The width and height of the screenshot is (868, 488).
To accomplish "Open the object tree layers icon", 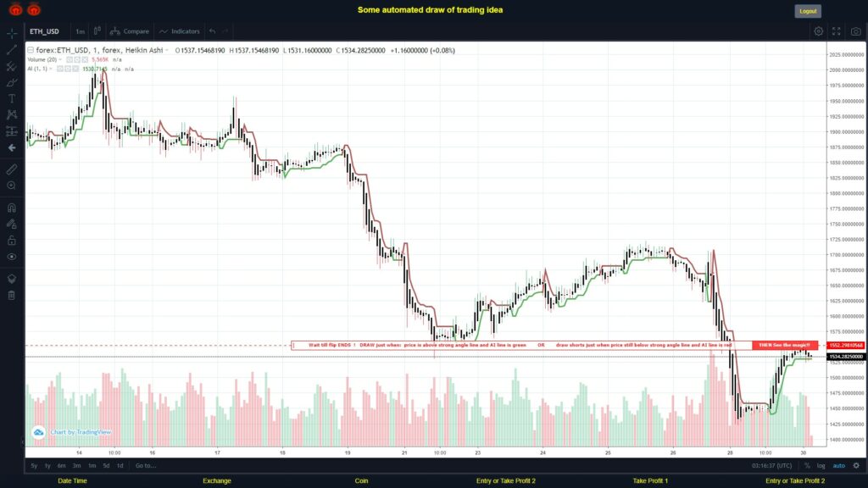I will click(12, 279).
